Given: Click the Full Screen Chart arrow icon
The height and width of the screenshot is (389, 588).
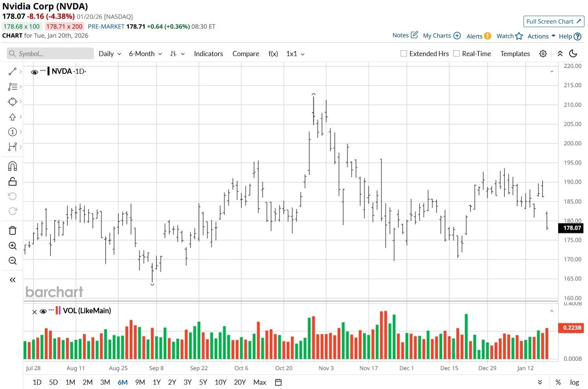Looking at the screenshot, I should click(579, 21).
